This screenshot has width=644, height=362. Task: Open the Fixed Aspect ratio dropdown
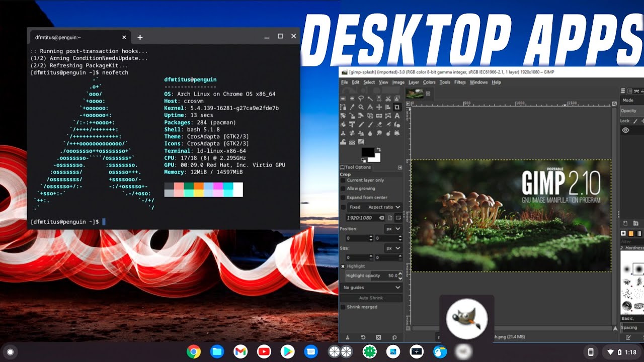point(375,207)
